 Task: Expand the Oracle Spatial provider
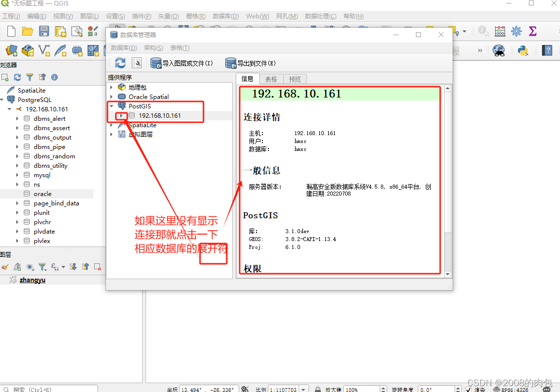111,97
